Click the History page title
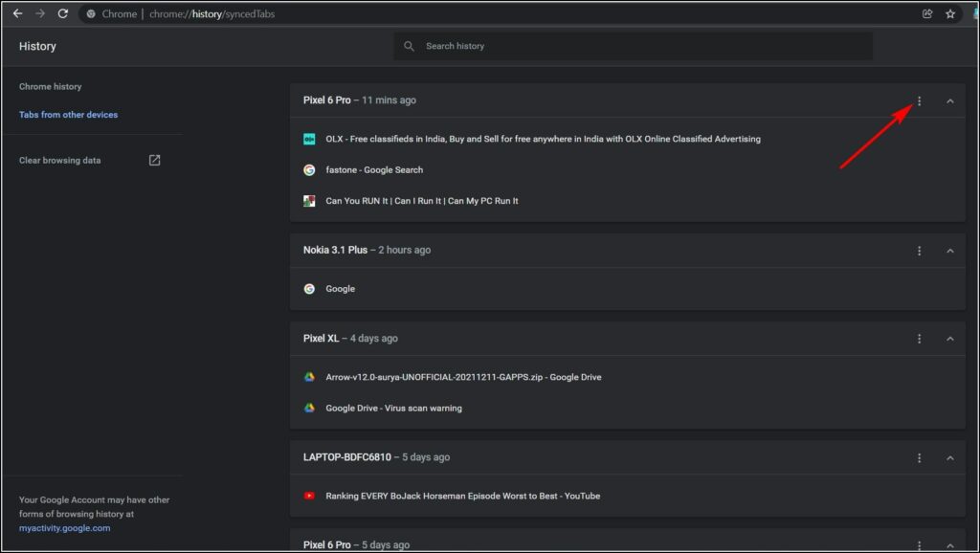The image size is (980, 553). point(37,46)
